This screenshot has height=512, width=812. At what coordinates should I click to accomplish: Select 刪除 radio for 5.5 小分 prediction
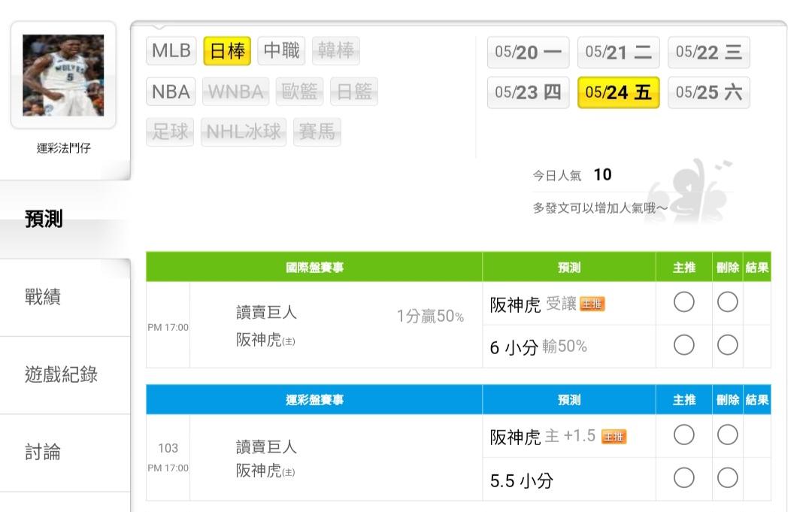[x=727, y=477]
